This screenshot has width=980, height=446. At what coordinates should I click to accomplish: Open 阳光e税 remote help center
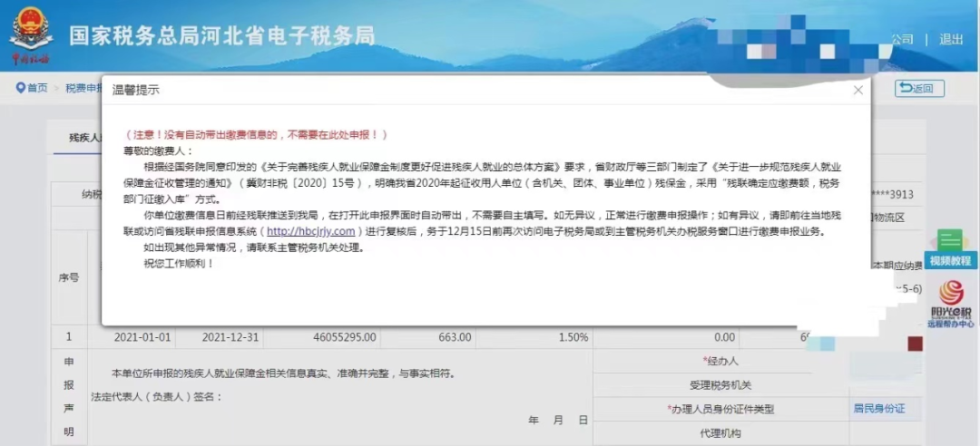951,305
